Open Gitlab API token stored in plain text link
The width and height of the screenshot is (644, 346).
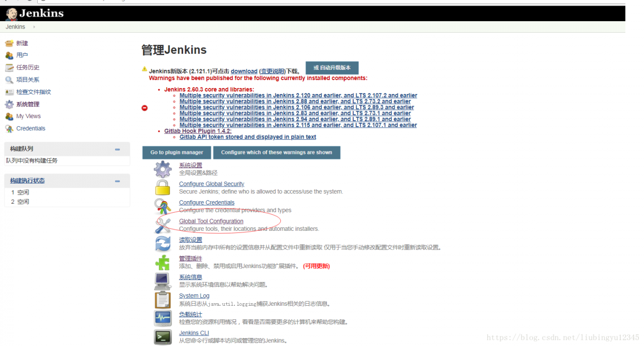tap(248, 137)
